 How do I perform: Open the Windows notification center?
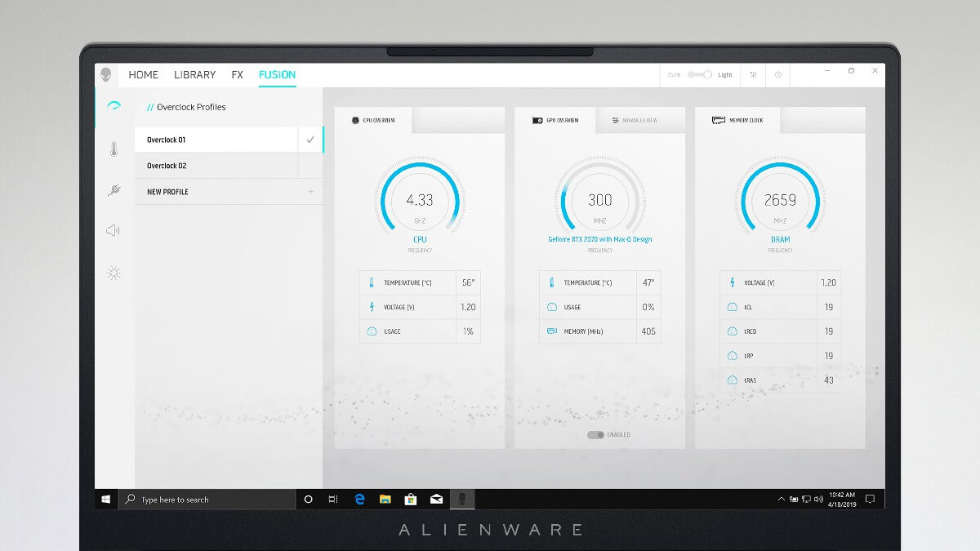(x=870, y=499)
